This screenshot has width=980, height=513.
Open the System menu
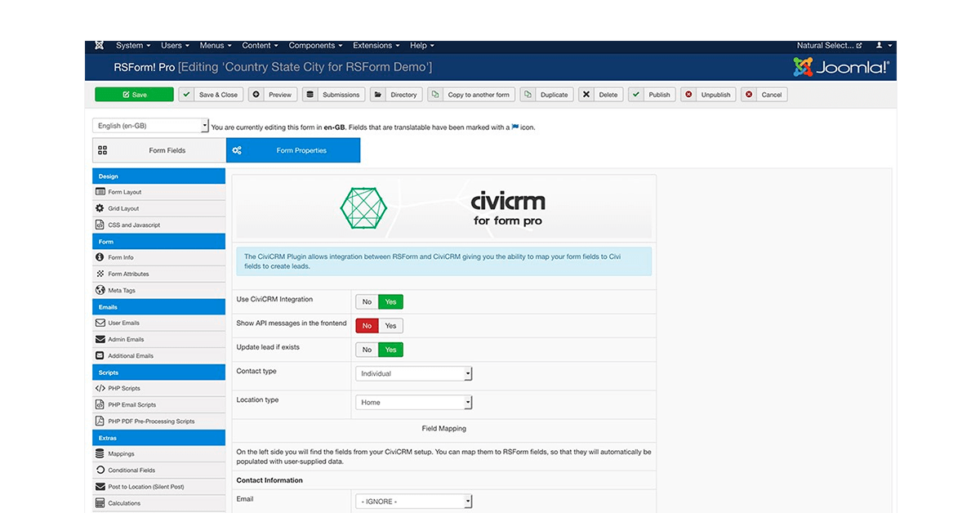click(133, 46)
